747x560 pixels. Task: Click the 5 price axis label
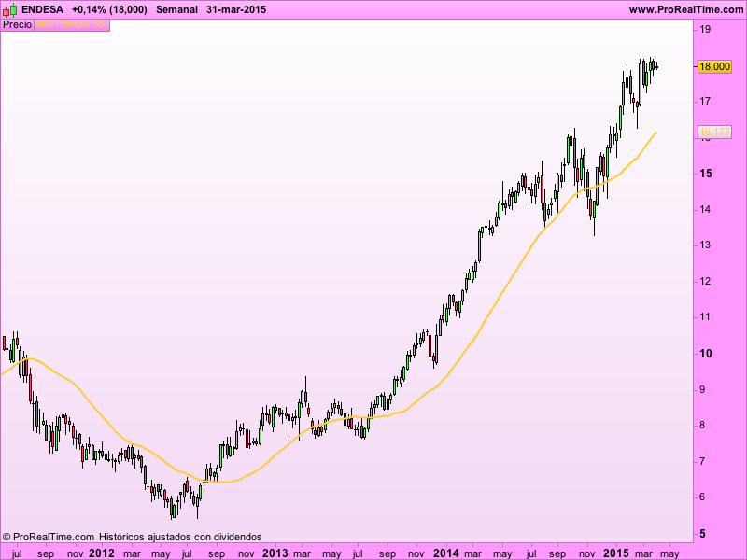[x=703, y=534]
